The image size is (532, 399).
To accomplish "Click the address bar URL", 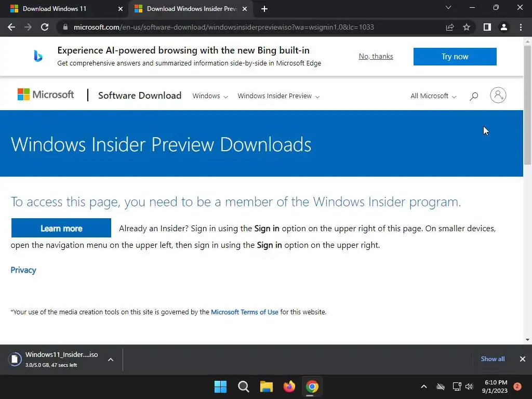I will (223, 27).
